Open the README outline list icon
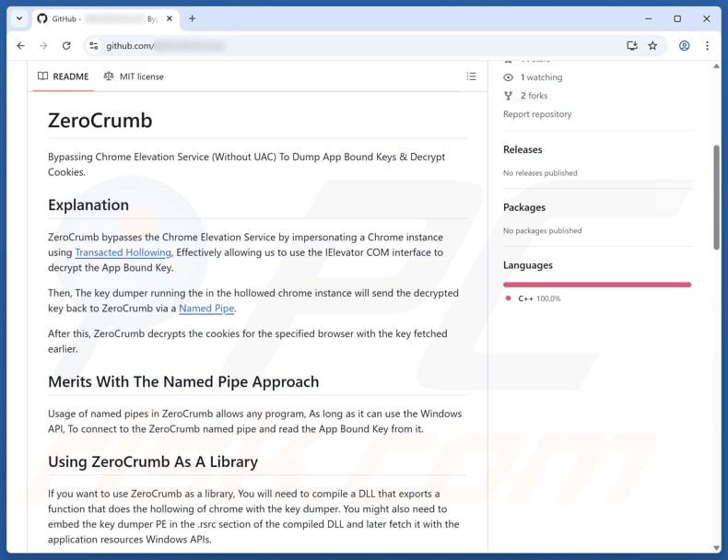 click(471, 76)
